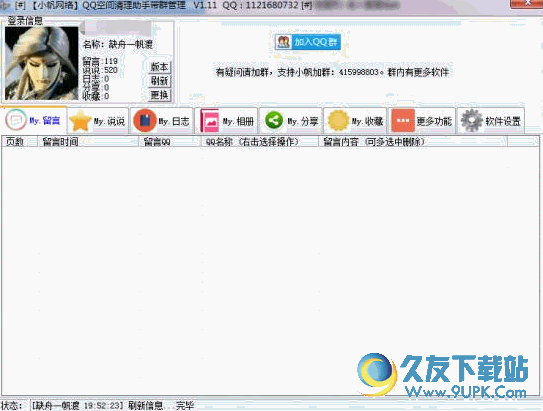Open the My.分享 tab
Screen dimensions: 543x411
(x=291, y=121)
